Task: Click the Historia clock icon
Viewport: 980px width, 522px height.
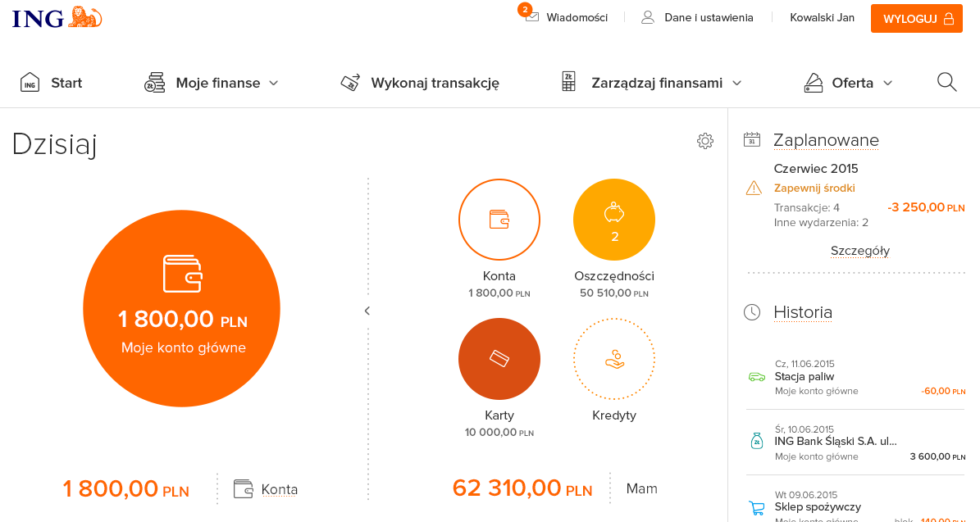Action: tap(751, 312)
